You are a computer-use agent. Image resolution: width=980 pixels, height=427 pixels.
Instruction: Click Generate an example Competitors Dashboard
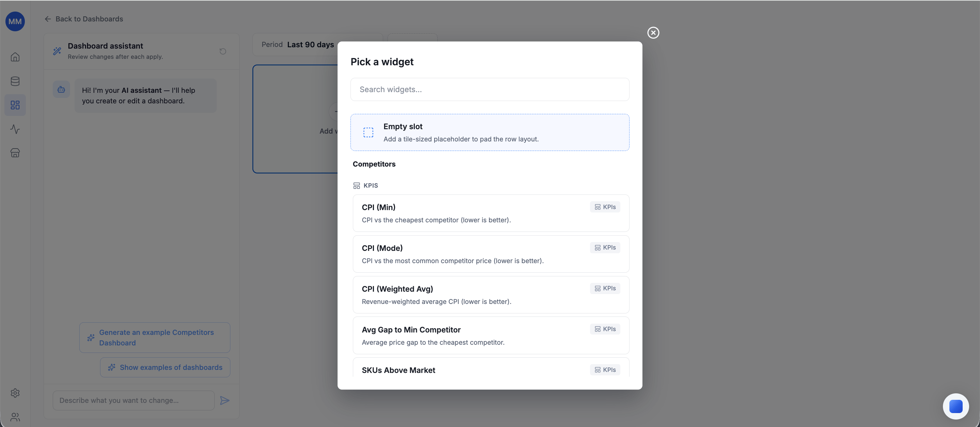click(x=155, y=337)
